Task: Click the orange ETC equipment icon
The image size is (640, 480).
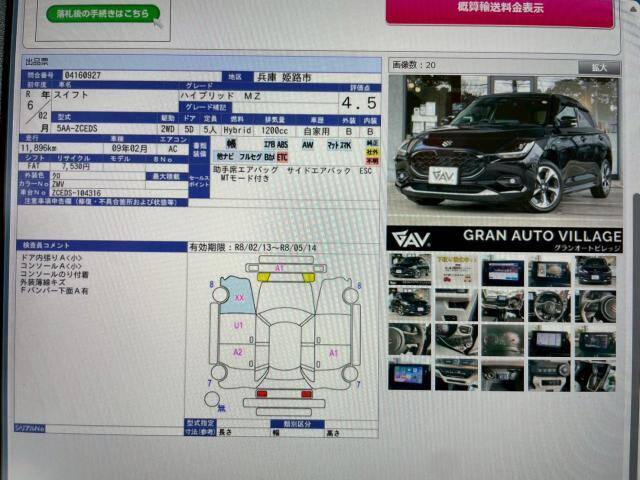Action: (282, 157)
